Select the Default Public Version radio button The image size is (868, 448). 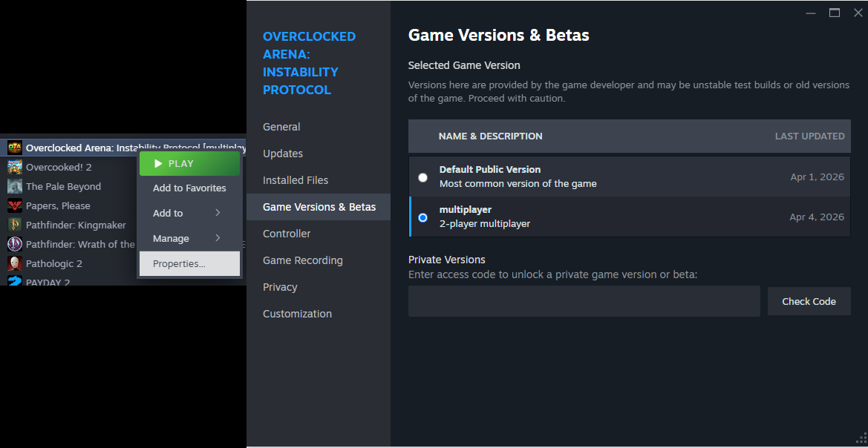[x=423, y=177]
